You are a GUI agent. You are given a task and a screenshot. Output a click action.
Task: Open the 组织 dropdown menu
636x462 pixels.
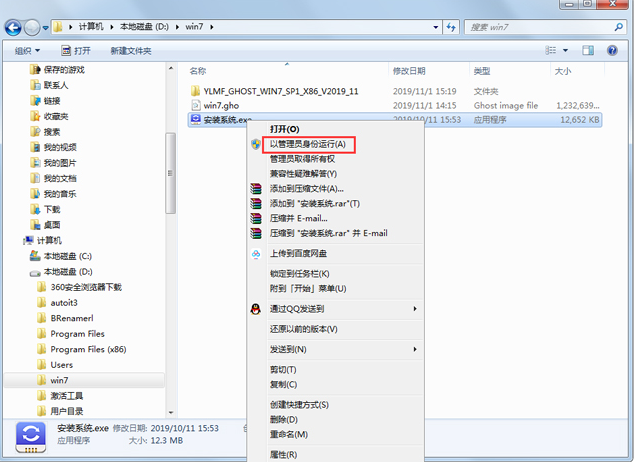[x=27, y=51]
